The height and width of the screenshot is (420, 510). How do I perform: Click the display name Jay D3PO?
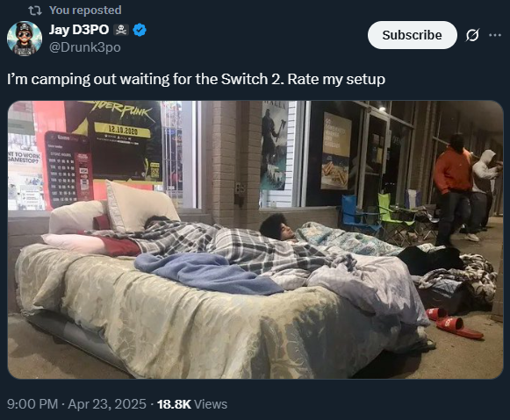(x=79, y=30)
